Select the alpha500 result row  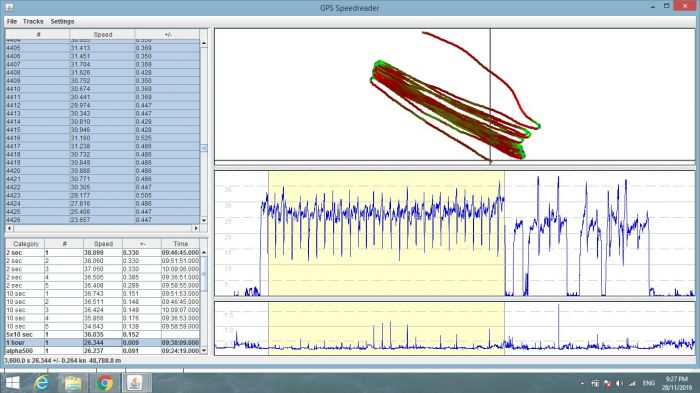[x=102, y=351]
